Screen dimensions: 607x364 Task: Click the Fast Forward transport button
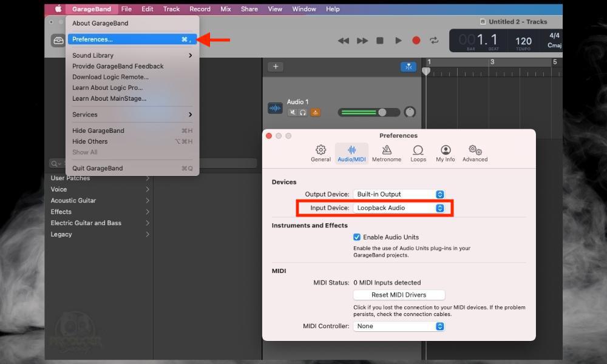[x=362, y=41]
